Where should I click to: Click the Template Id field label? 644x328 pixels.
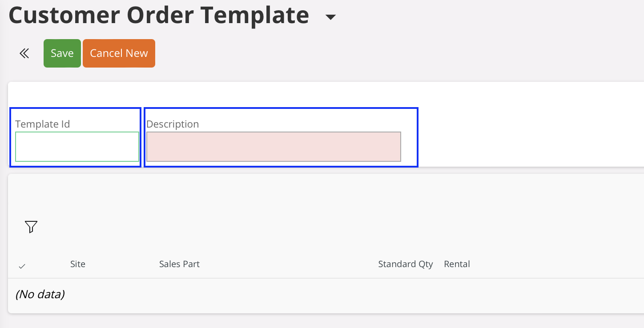point(42,124)
